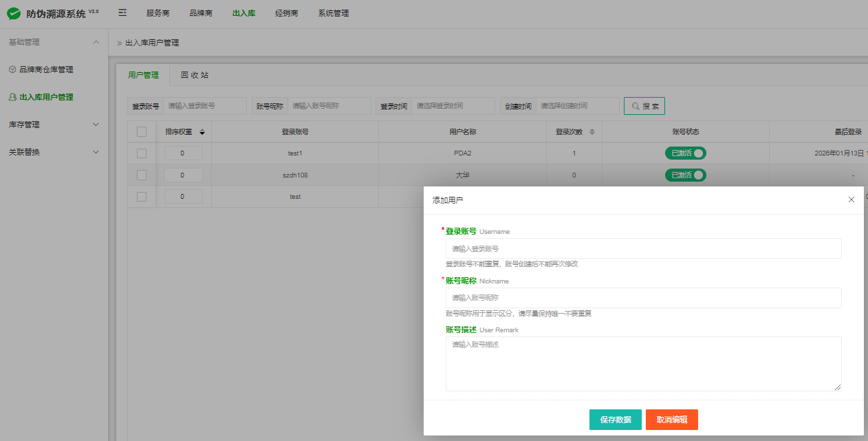This screenshot has width=868, height=441.
Task: Click the 登录账号 Username input field in dialog
Action: tap(643, 248)
